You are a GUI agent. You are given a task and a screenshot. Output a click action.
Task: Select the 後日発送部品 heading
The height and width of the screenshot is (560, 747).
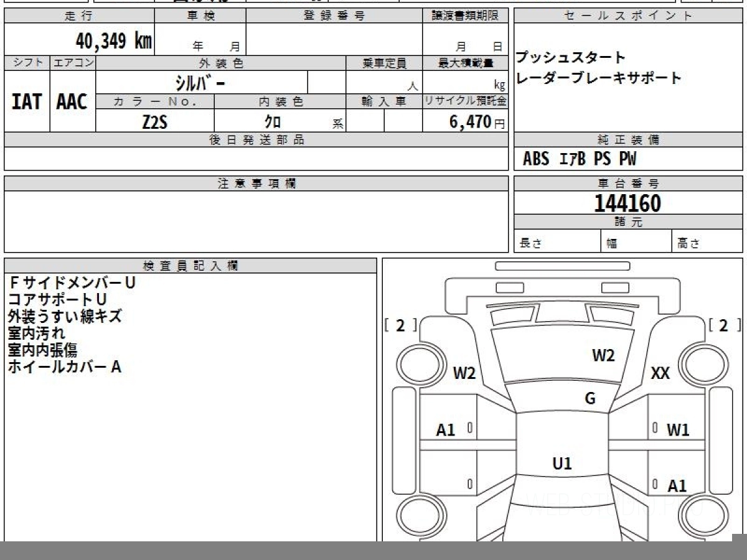(x=256, y=140)
